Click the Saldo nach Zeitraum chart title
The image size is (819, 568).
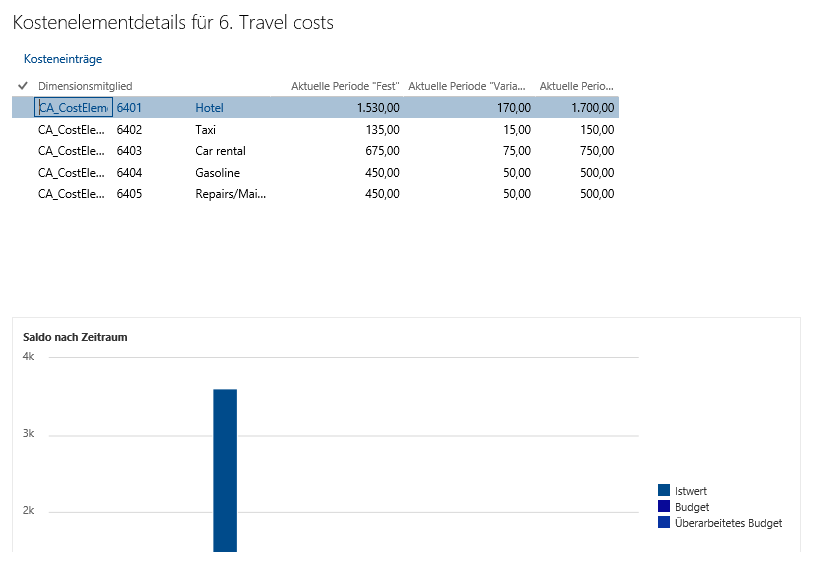point(75,337)
